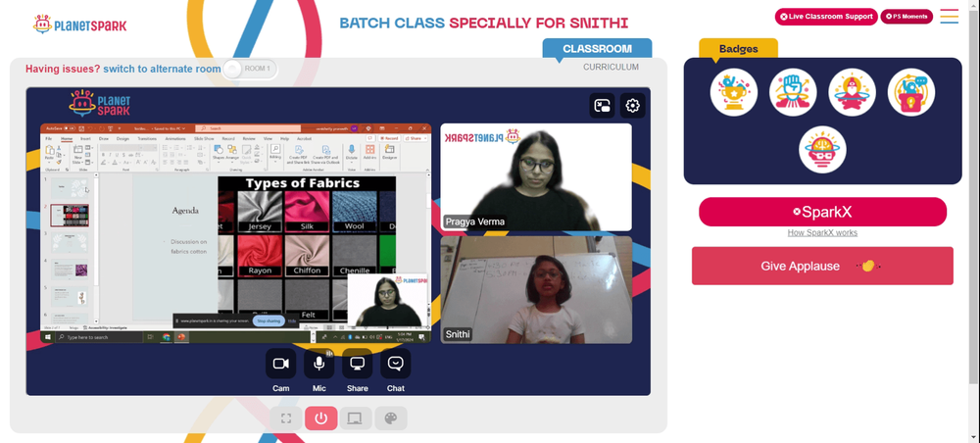This screenshot has width=980, height=443.
Task: Click the Hide link in sharing bar
Action: (292, 320)
